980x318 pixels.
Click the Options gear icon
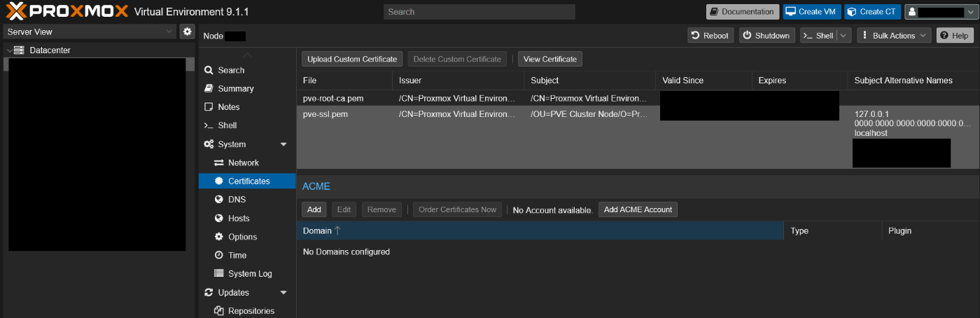pyautogui.click(x=219, y=237)
